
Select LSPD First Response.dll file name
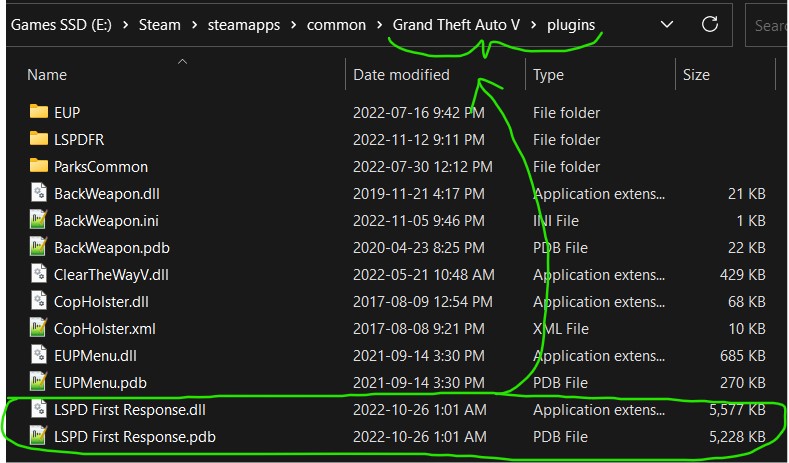(x=130, y=410)
